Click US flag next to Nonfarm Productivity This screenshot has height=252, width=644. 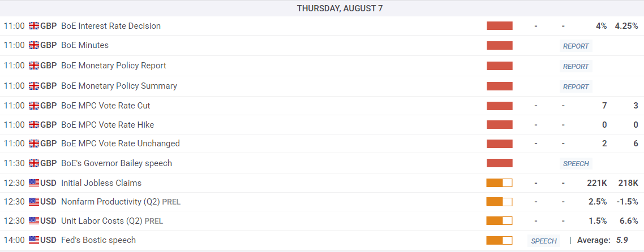click(x=33, y=202)
